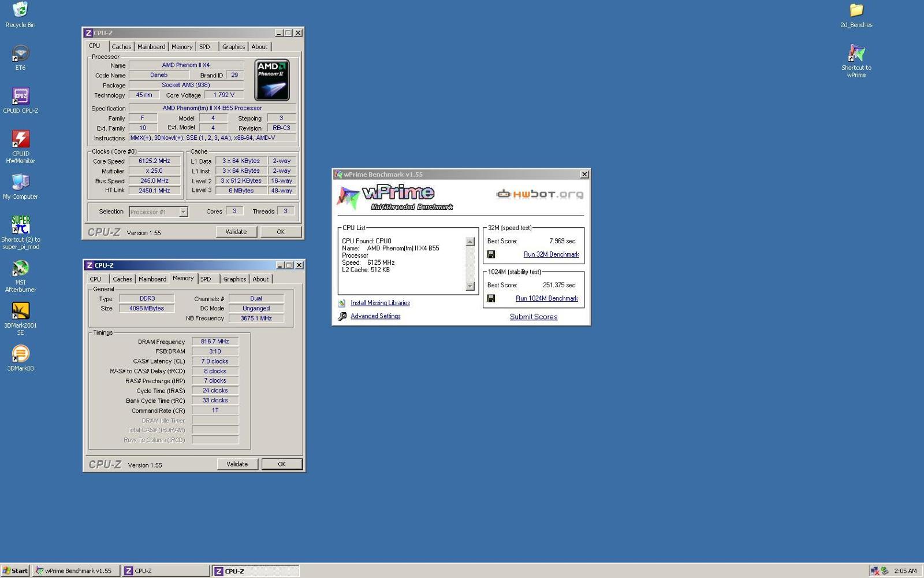The height and width of the screenshot is (578, 924).
Task: Switch to first CPU-Z taskbar button
Action: pos(166,570)
